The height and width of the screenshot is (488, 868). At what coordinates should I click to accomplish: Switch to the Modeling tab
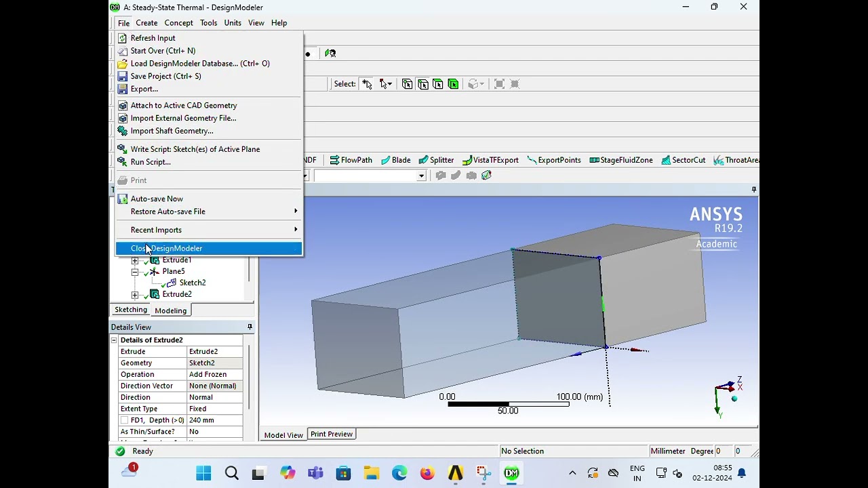tap(170, 310)
